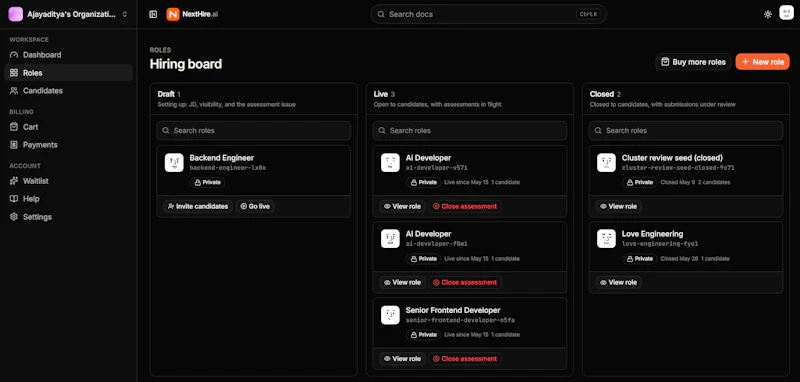
Task: Click the Love Engineering avatar
Action: tap(607, 239)
